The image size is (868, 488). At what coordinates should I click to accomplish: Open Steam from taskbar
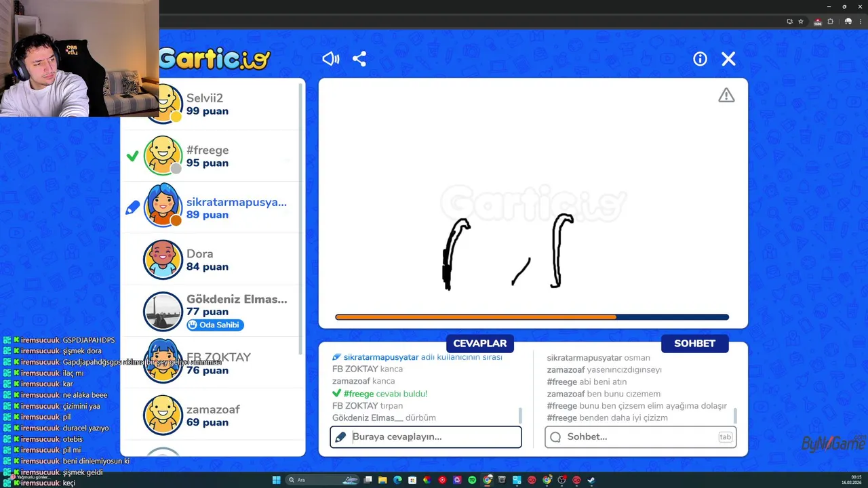pos(591,480)
